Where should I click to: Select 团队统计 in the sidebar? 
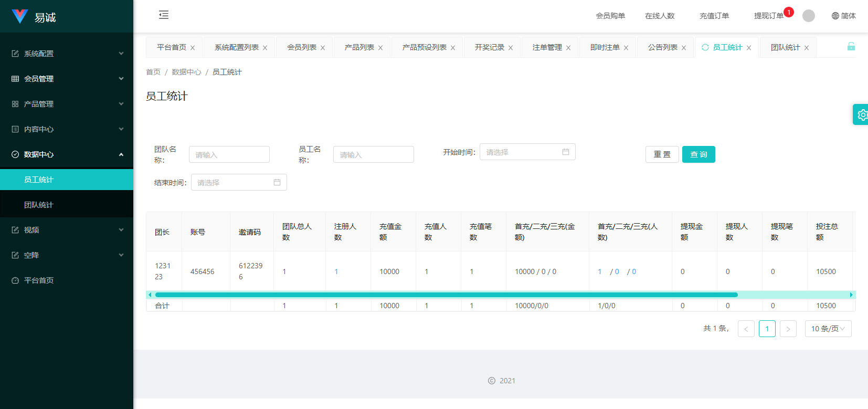pyautogui.click(x=39, y=205)
